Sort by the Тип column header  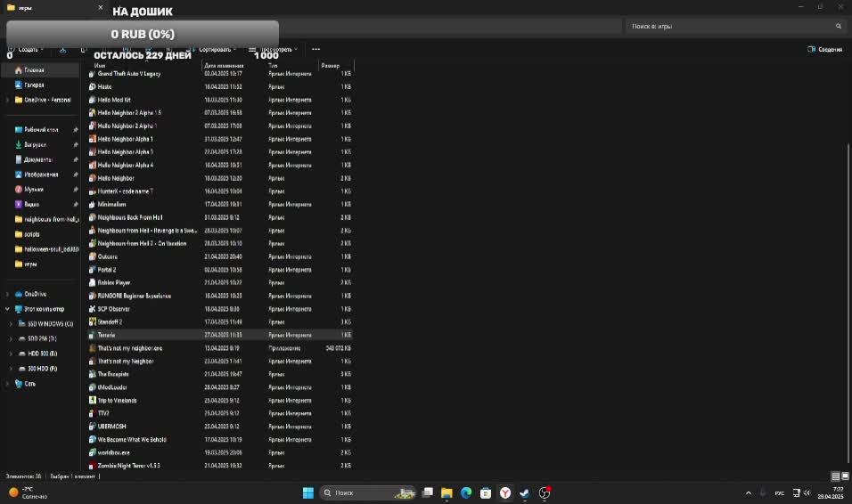(273, 66)
